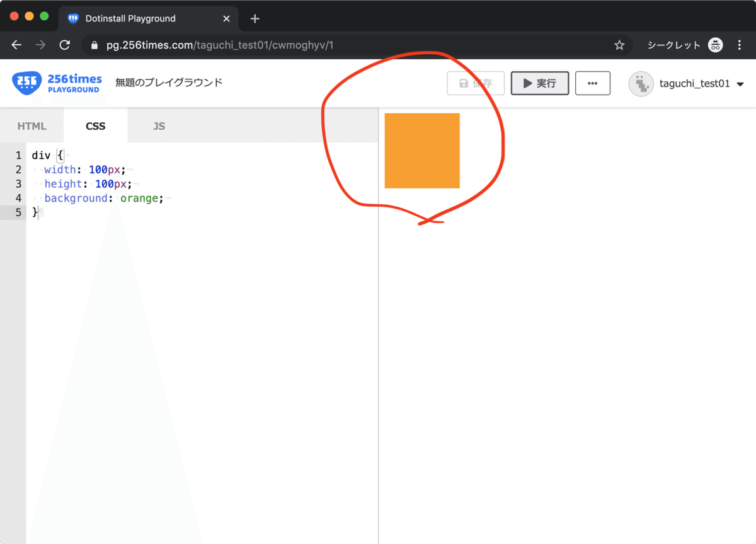Click on "background: orange;" code line
Screen dimensions: 756x544
tap(104, 198)
